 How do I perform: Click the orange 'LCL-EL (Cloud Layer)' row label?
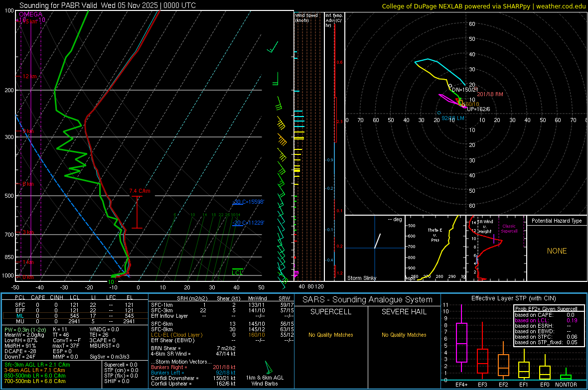pyautogui.click(x=176, y=335)
